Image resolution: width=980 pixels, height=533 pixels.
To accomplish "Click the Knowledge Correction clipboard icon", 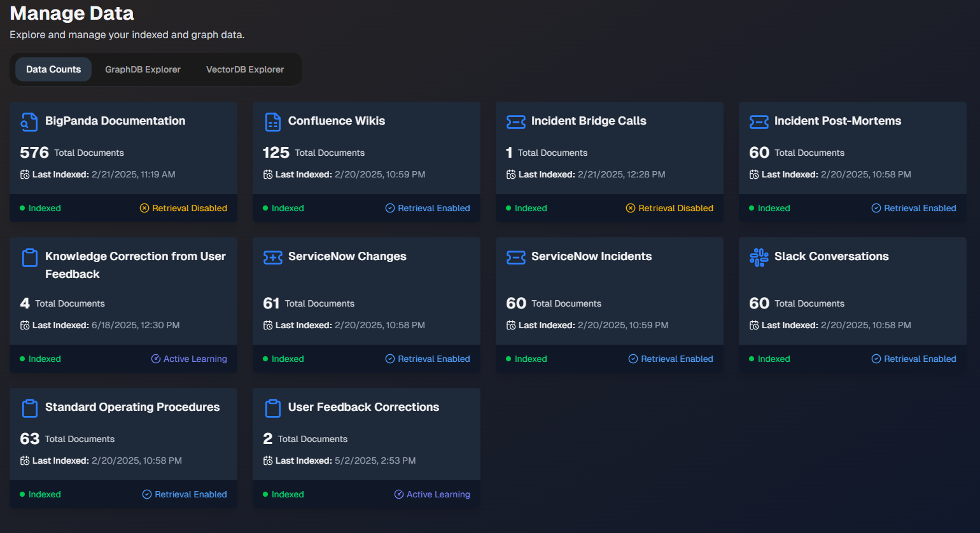I will tap(29, 257).
